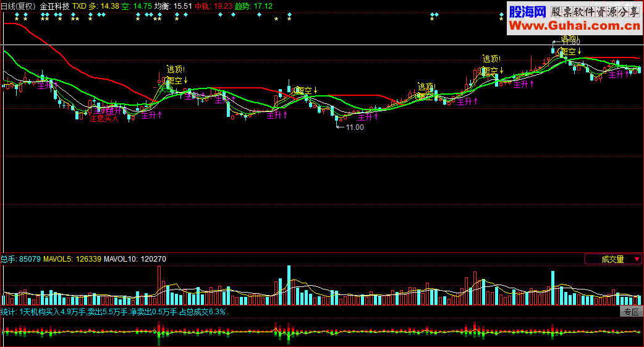
Task: Click the 总手: 85079 volume readout
Action: (20, 259)
